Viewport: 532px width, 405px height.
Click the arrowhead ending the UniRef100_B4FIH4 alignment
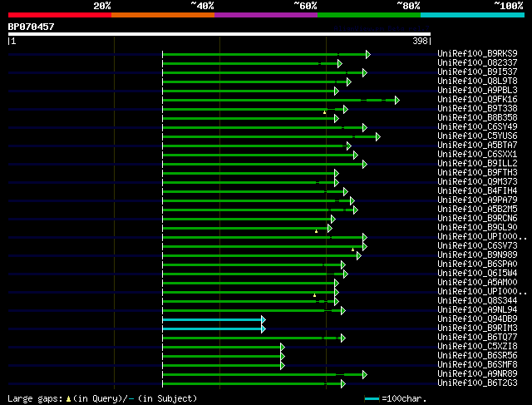tap(346, 192)
